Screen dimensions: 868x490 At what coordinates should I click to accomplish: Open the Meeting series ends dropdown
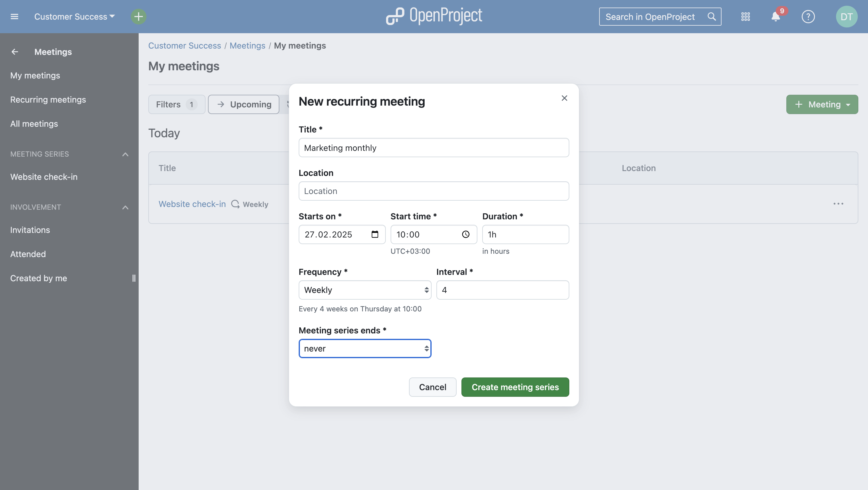365,348
